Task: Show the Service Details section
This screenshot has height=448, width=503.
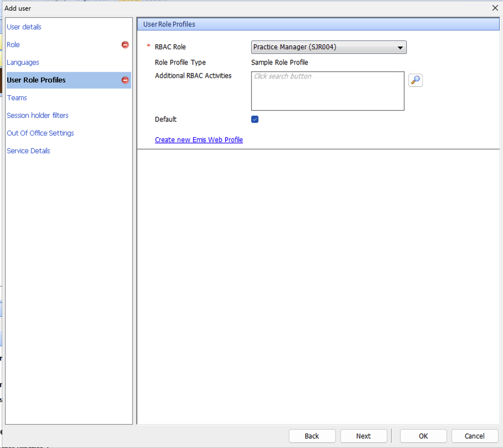Action: pyautogui.click(x=28, y=151)
